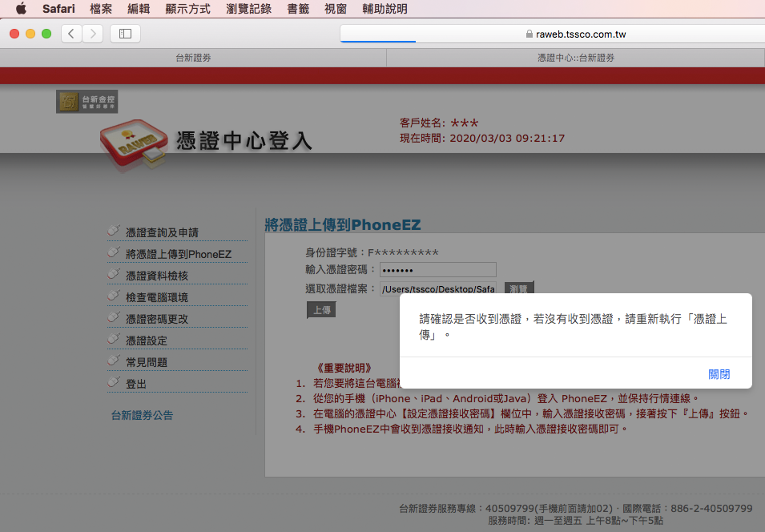Click the 客戶姓名 *** text
This screenshot has height=532, width=765.
(x=439, y=123)
